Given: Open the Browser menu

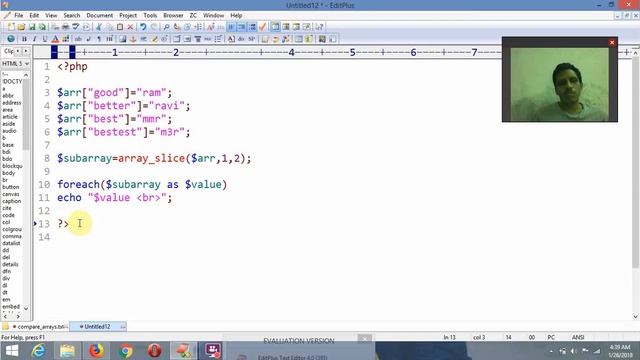Looking at the screenshot, I should pos(173,15).
